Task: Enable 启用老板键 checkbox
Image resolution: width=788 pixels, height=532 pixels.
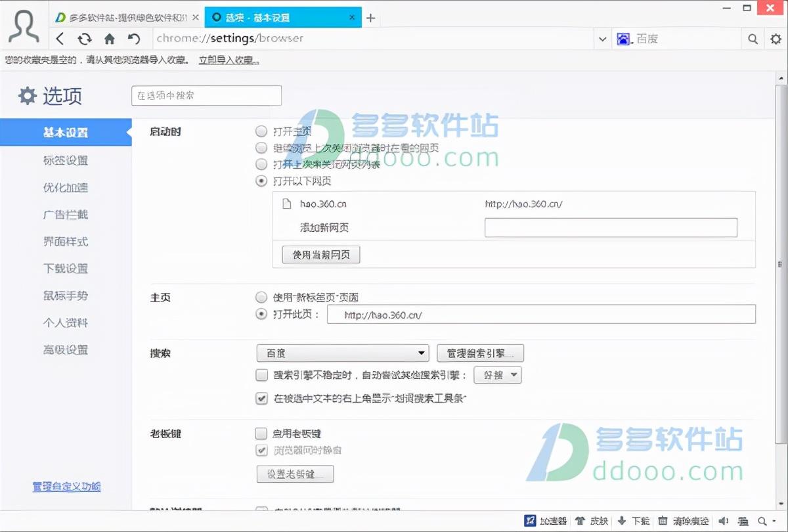Action: pos(261,433)
